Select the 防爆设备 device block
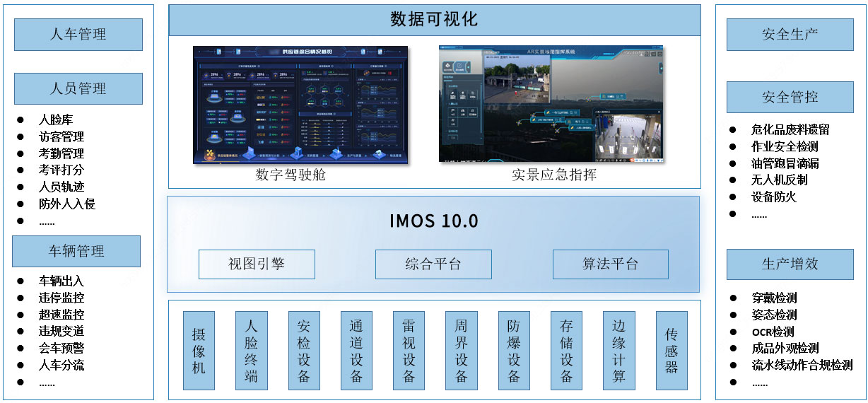868x403 pixels. tap(514, 351)
